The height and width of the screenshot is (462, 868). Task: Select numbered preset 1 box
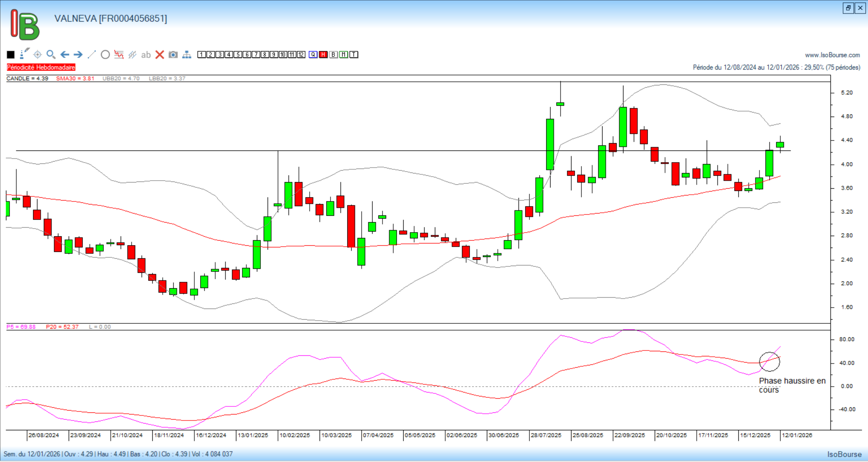[x=202, y=55]
